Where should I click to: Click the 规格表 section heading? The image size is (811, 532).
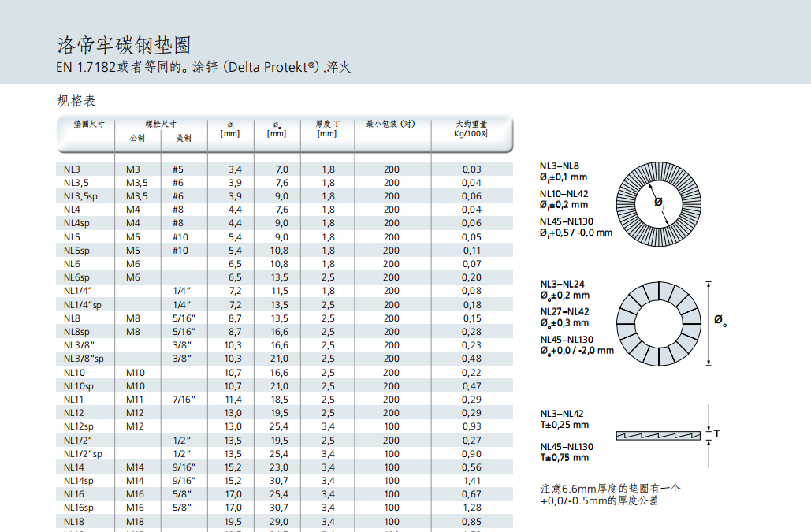(x=76, y=100)
